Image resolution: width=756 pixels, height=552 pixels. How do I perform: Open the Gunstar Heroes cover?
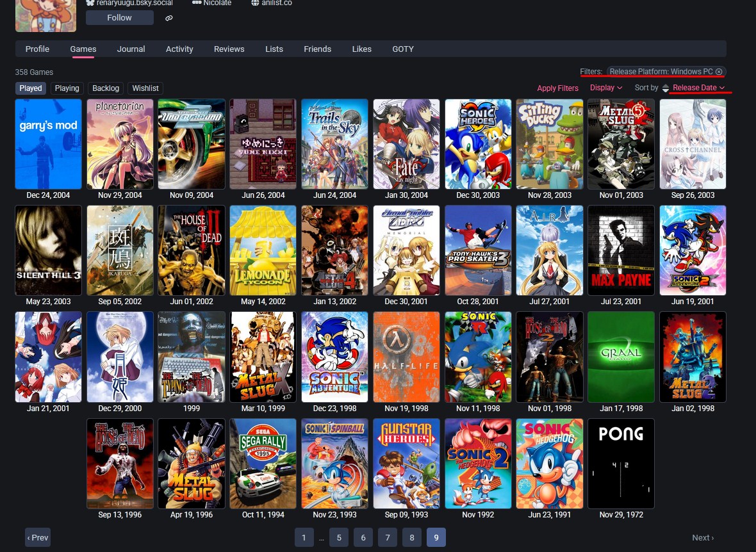(406, 464)
